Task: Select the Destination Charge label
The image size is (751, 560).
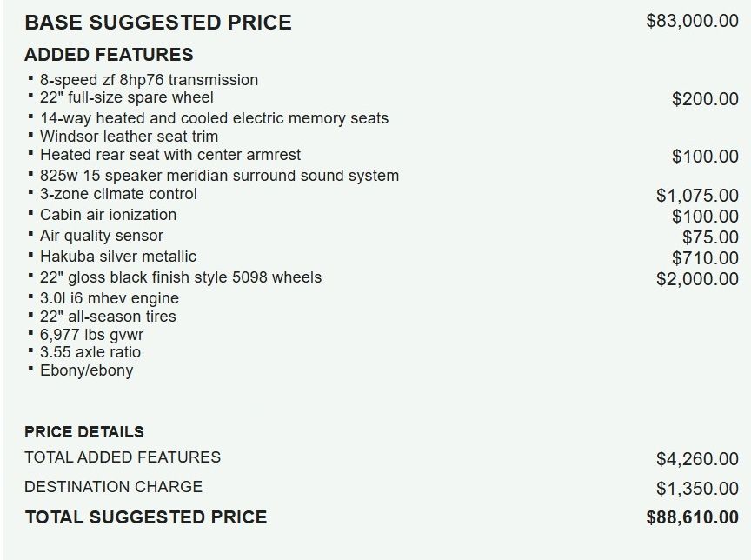Action: pos(113,487)
